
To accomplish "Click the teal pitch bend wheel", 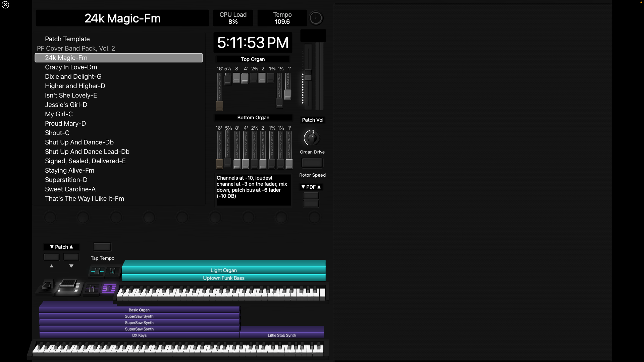I will (97, 271).
